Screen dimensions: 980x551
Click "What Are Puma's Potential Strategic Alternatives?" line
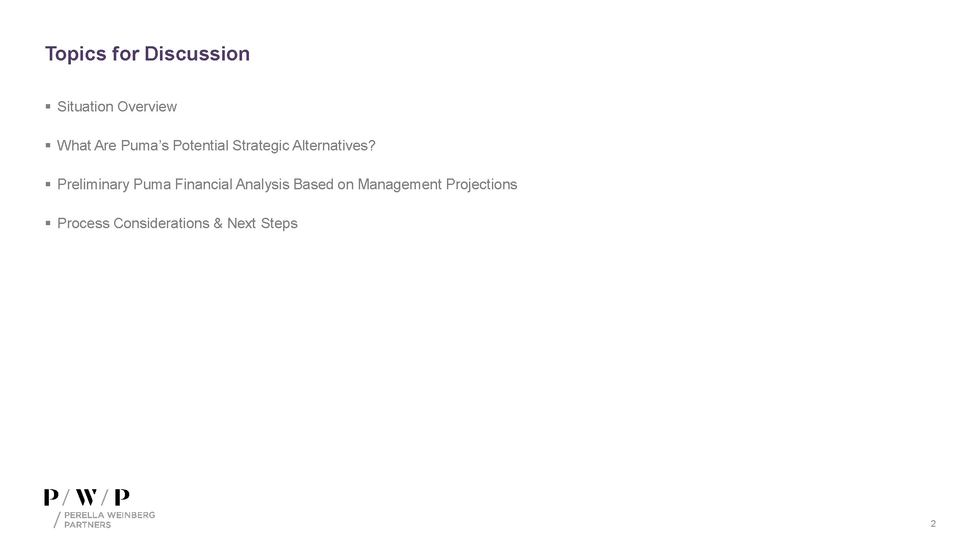pos(216,146)
